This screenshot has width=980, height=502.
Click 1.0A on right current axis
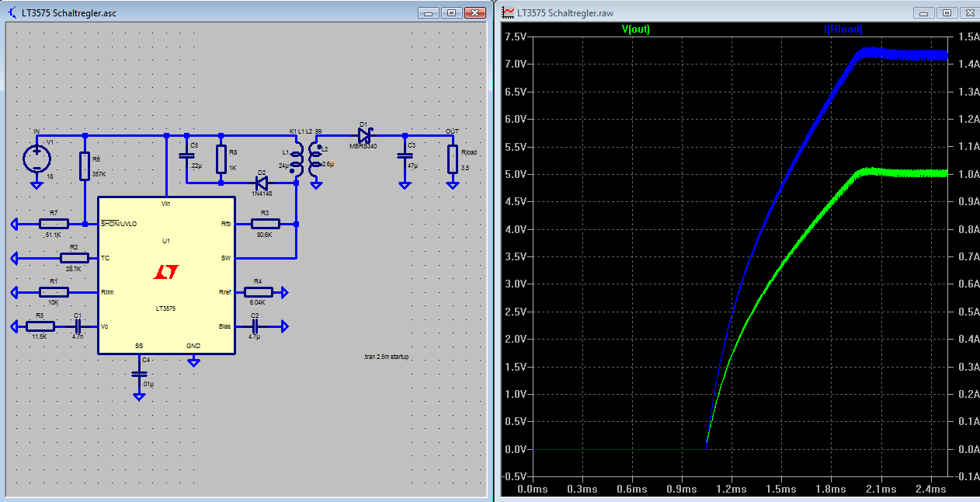[968, 174]
